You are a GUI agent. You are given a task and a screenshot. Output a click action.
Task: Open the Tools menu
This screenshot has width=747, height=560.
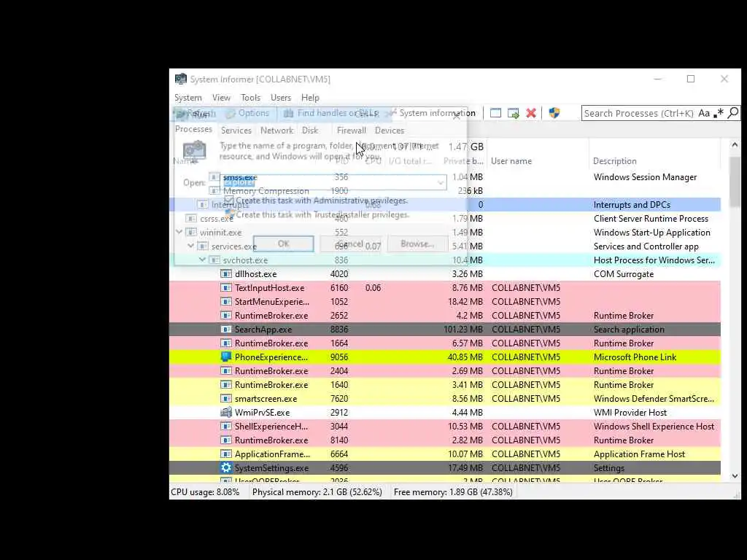[250, 98]
